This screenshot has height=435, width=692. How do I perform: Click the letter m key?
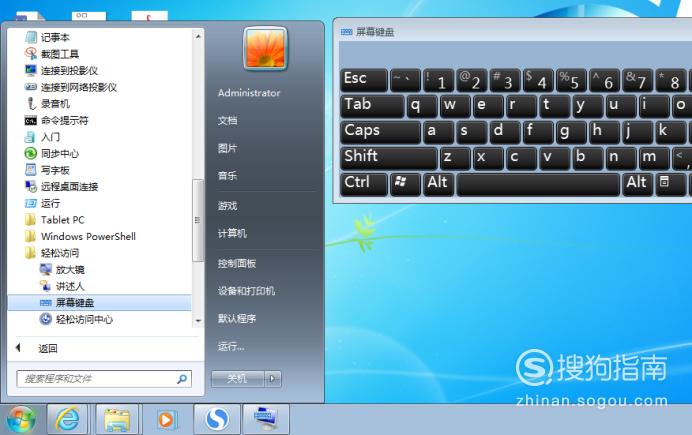click(x=653, y=158)
